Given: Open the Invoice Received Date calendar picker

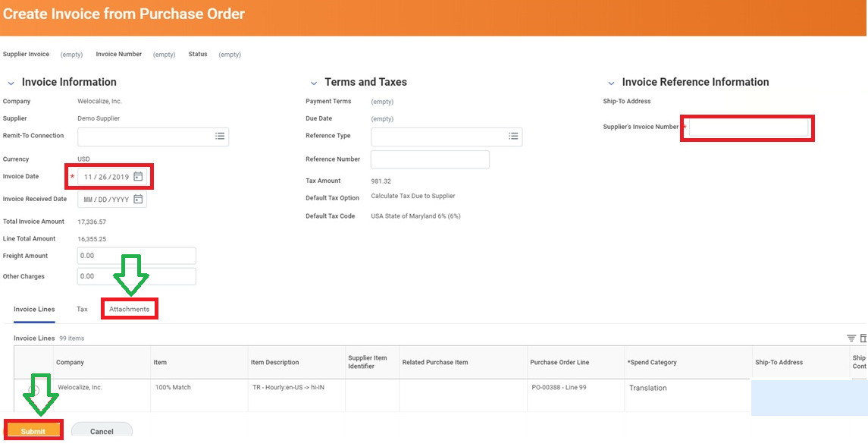Looking at the screenshot, I should 138,199.
